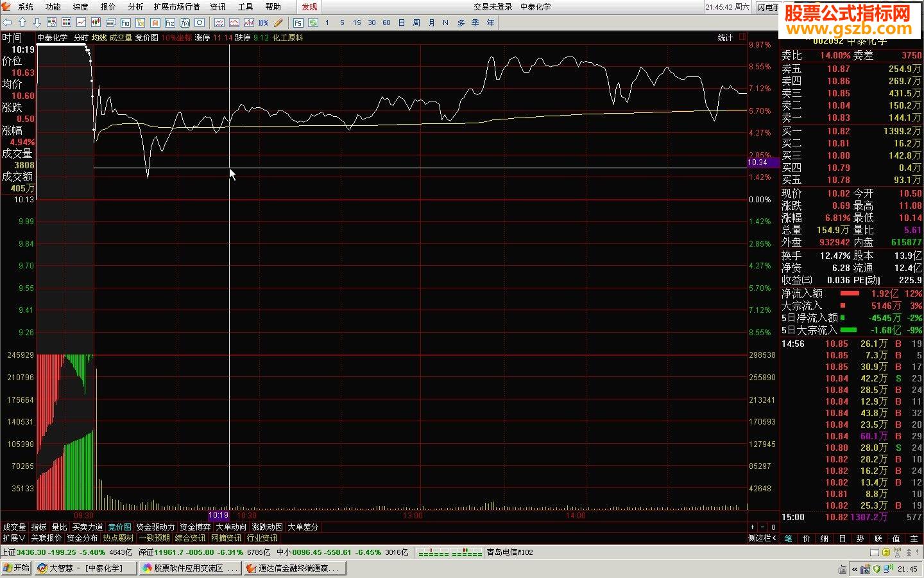Screen dimensions: 924x578
Task: Click the 上证 index status entry
Action: tap(67, 552)
